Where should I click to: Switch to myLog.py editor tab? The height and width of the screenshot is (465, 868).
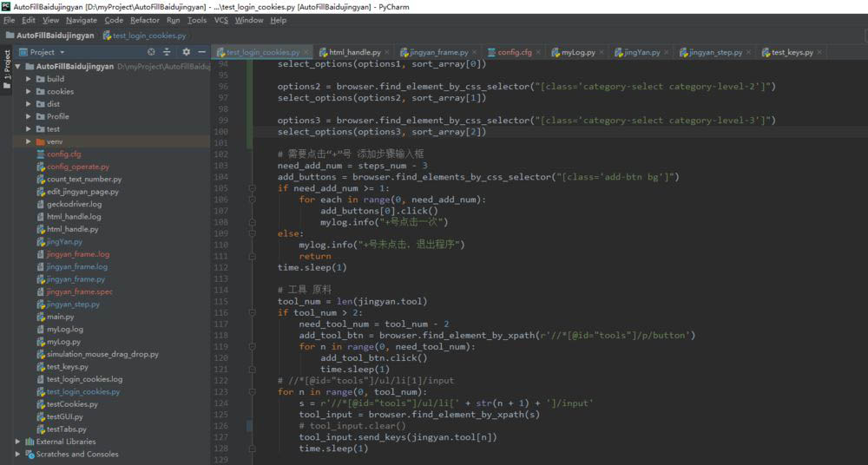578,53
